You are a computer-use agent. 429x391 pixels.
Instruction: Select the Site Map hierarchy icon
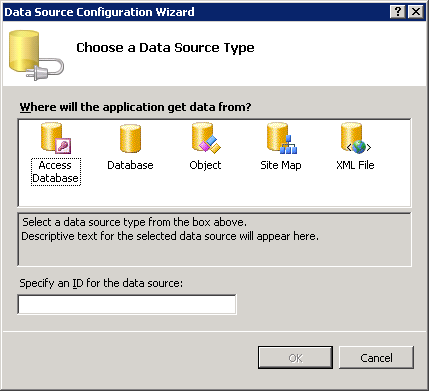click(282, 138)
